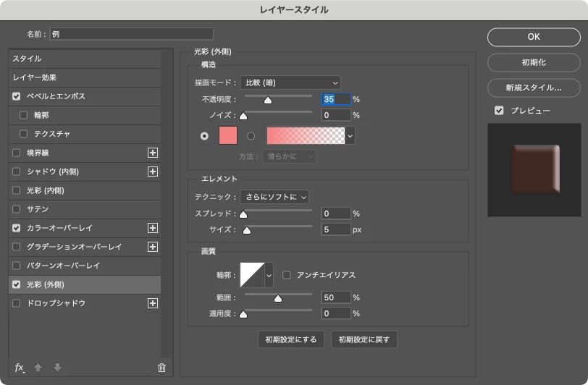
Task: Add another 境界線 effect with the plus icon
Action: pos(153,153)
